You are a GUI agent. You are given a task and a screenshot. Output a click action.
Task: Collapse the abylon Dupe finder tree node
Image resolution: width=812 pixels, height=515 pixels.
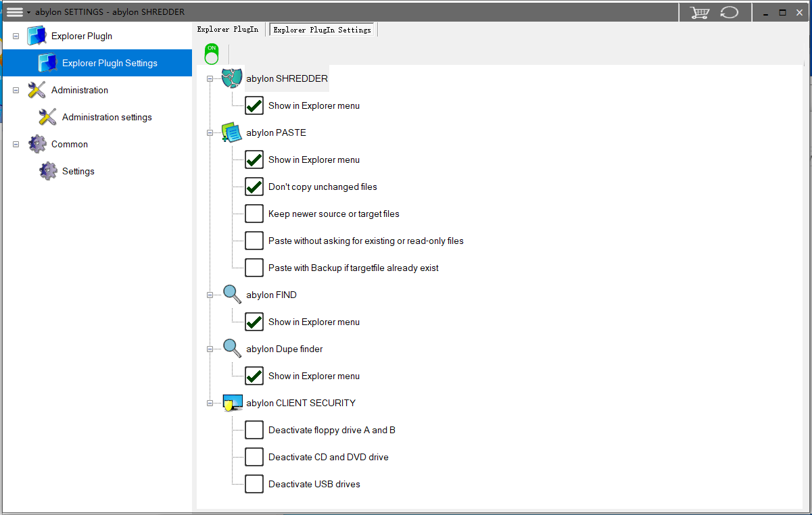point(210,349)
